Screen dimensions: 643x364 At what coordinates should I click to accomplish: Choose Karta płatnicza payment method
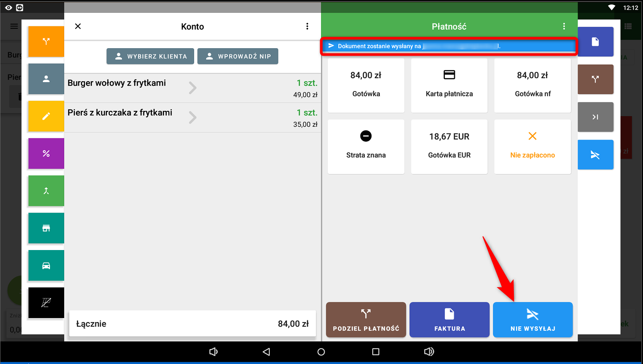[x=449, y=85]
